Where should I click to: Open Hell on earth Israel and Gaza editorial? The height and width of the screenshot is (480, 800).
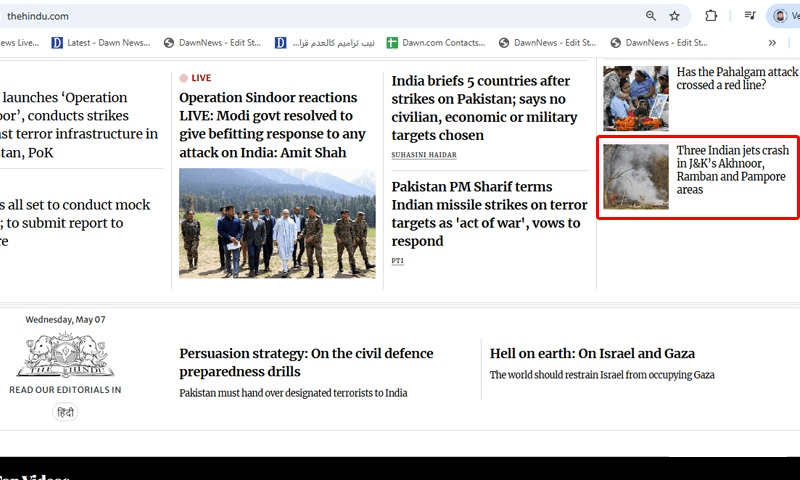[x=592, y=353]
